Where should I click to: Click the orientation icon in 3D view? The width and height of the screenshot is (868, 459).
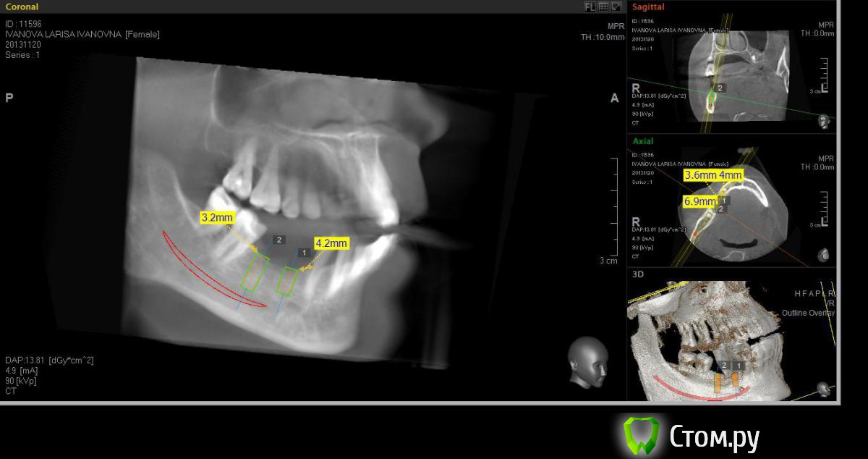tap(823, 389)
